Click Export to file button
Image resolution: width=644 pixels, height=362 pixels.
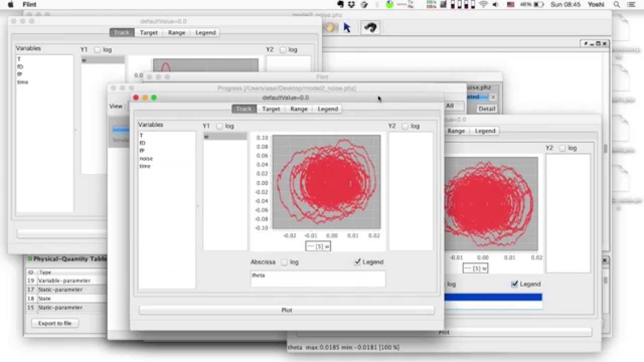click(x=55, y=323)
